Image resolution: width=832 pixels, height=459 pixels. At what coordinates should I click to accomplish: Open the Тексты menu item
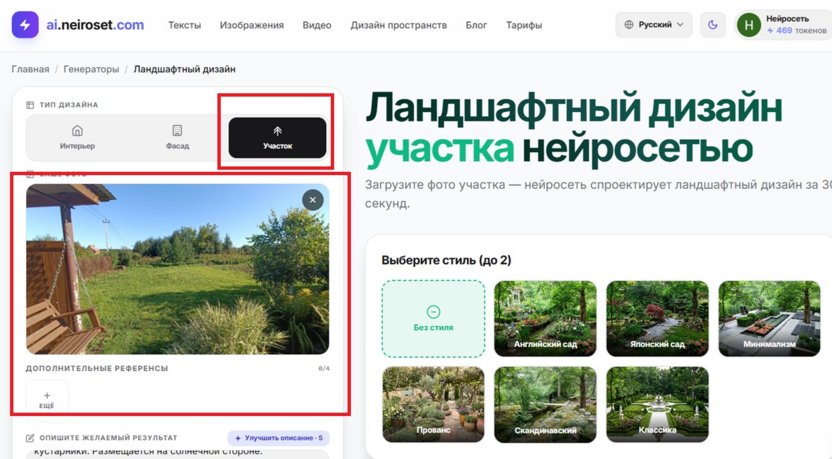click(x=185, y=25)
